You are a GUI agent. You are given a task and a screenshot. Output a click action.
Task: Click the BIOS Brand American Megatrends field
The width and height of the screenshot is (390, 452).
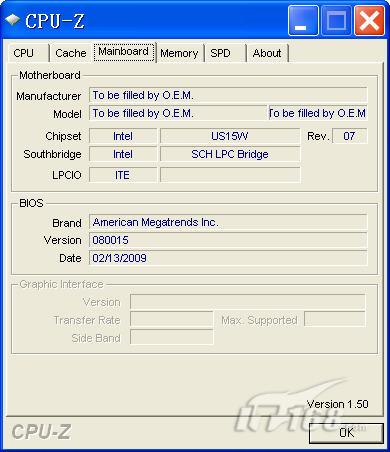tap(228, 222)
